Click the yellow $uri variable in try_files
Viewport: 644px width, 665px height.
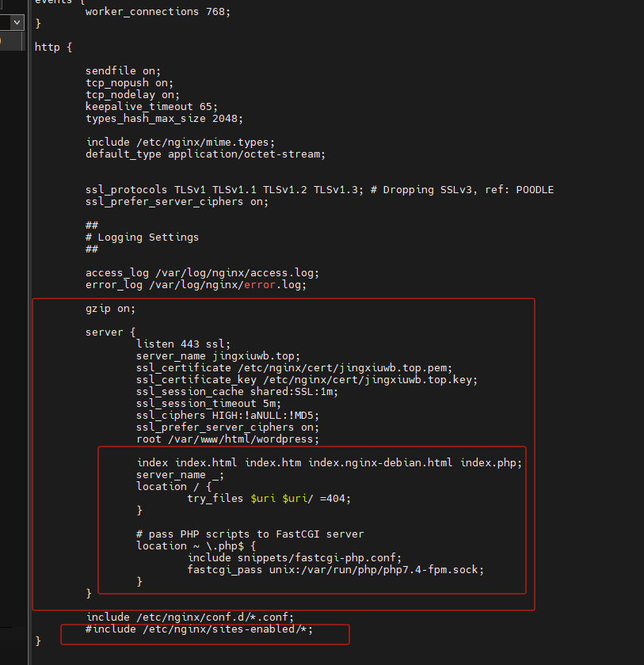pos(263,498)
